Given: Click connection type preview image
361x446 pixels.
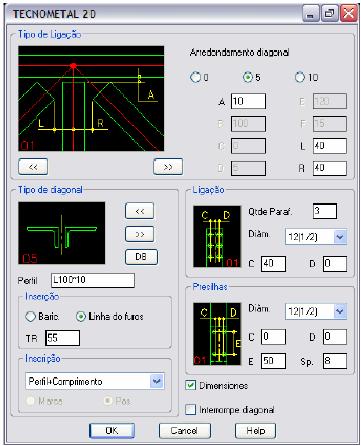Looking at the screenshot, I should pos(91,99).
